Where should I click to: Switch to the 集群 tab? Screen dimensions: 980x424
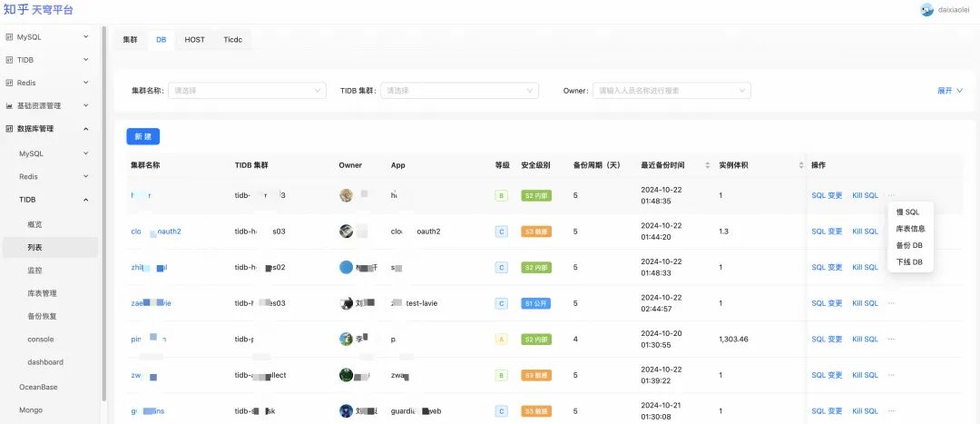(x=130, y=39)
